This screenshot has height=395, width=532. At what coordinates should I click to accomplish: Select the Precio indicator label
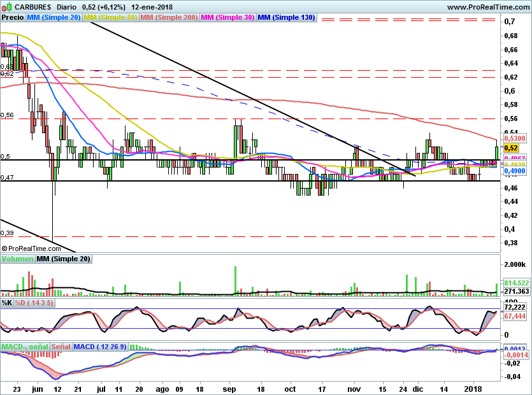tap(13, 18)
